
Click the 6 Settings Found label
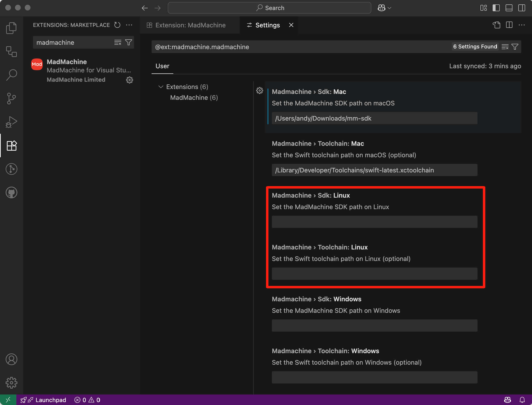tap(475, 46)
